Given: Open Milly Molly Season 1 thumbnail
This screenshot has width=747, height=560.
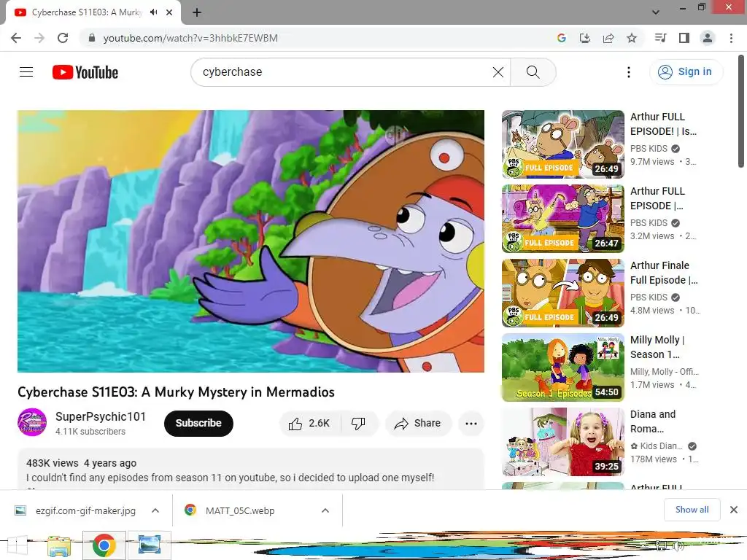Looking at the screenshot, I should (563, 367).
